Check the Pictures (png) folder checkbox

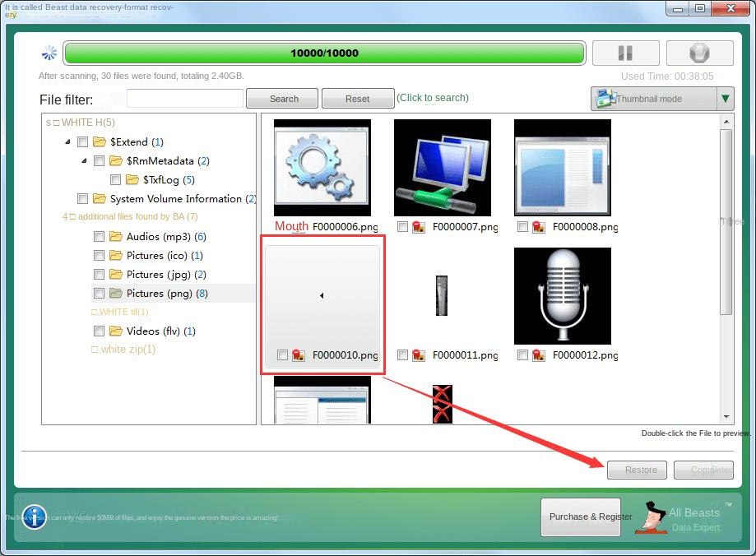(99, 293)
